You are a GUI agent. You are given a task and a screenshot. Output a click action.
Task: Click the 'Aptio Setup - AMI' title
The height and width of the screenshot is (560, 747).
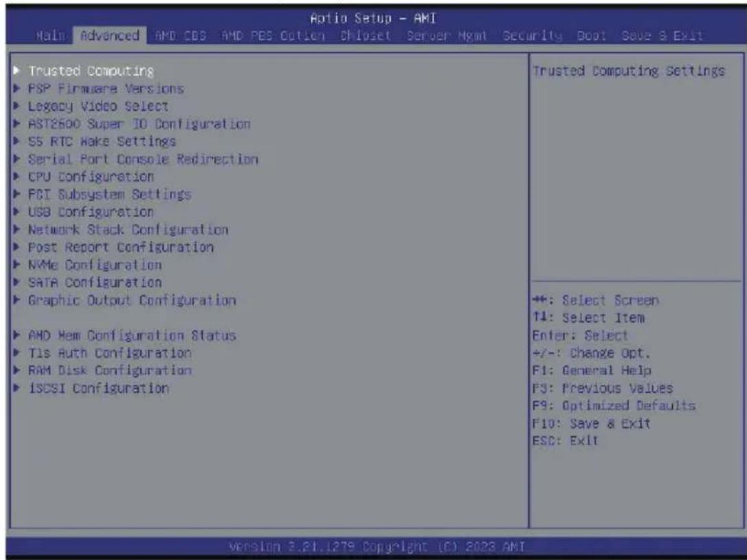[x=373, y=19]
